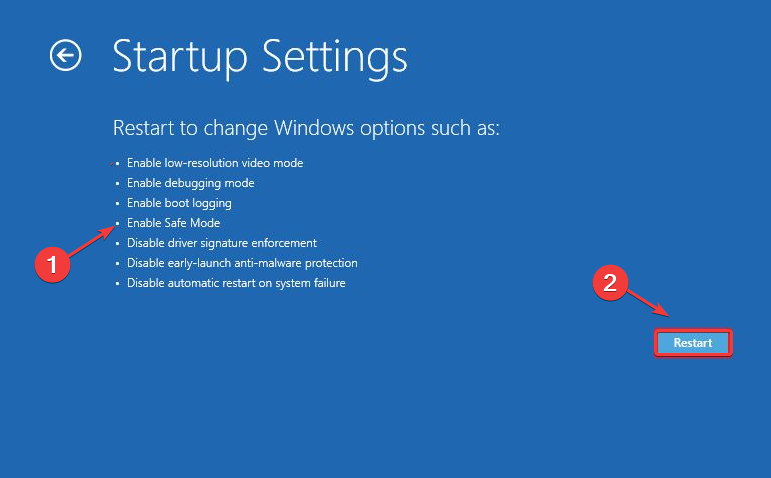Screen dimensions: 771x478
Task: Click the bullet beside 'Disable driver signature enforcement'
Action: click(x=117, y=244)
